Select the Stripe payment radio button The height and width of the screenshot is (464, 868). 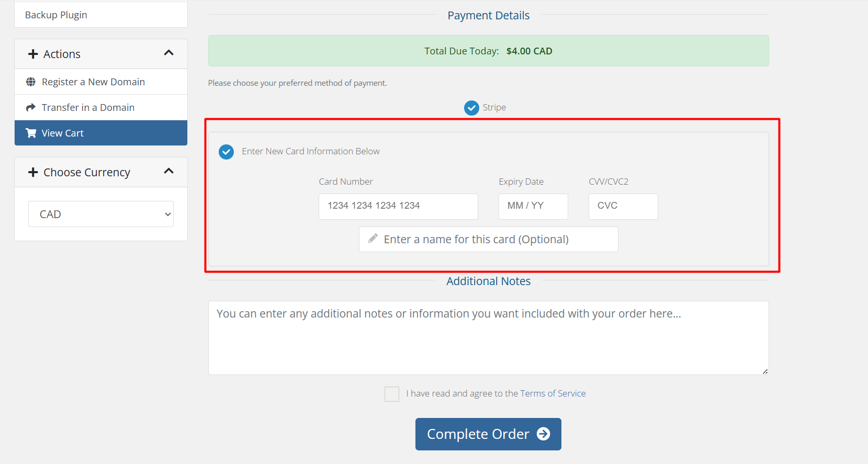click(471, 108)
